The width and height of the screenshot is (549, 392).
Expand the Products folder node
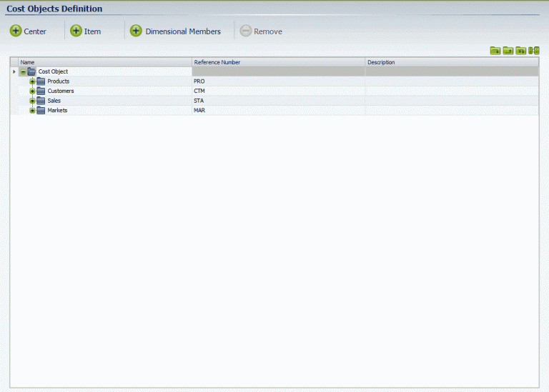point(32,81)
